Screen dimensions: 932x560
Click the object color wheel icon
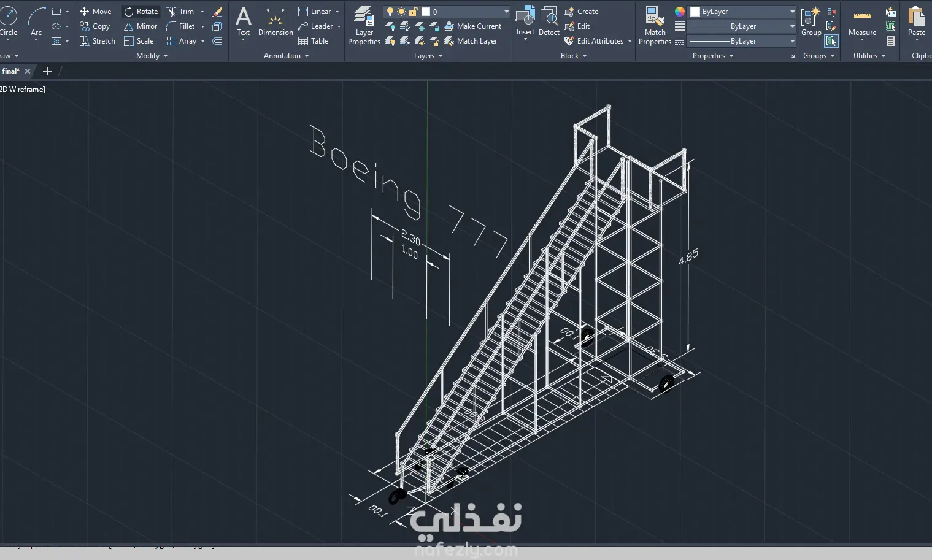tap(679, 12)
